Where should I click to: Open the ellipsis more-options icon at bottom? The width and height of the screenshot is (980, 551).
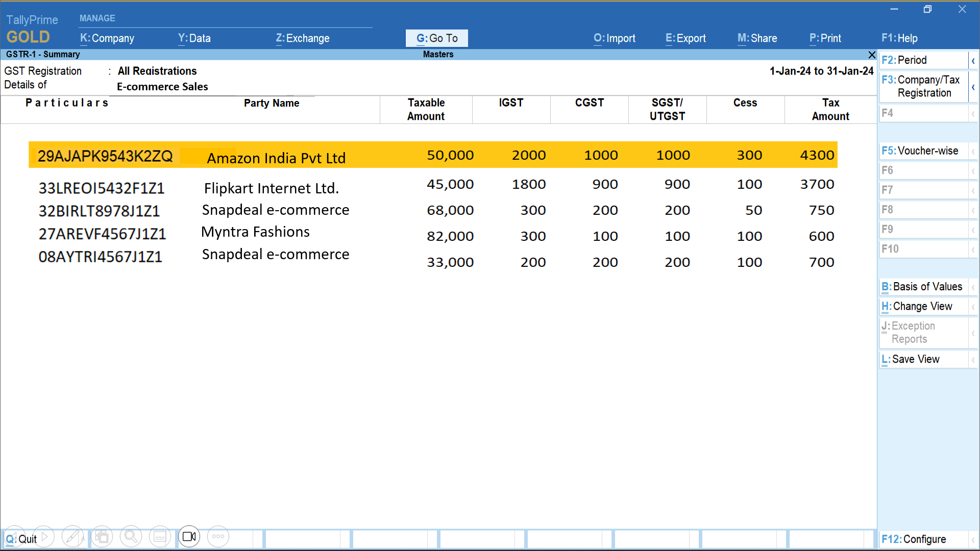[x=218, y=536]
